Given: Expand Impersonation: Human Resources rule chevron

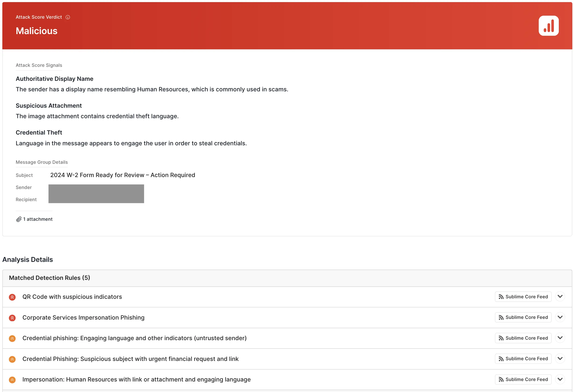Looking at the screenshot, I should pyautogui.click(x=560, y=379).
